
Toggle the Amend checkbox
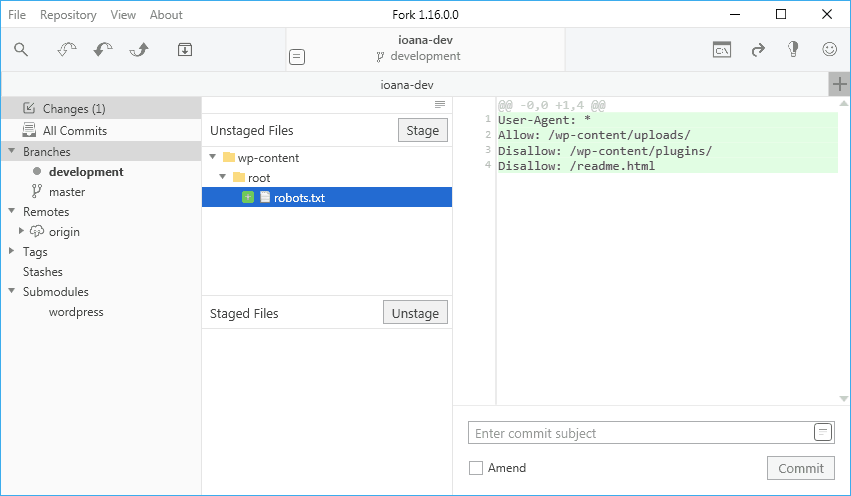tap(476, 468)
